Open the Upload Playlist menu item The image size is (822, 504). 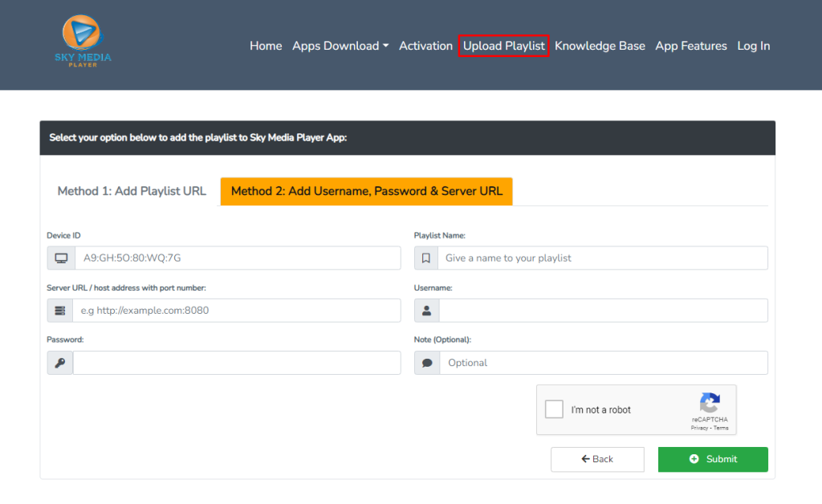click(x=503, y=46)
